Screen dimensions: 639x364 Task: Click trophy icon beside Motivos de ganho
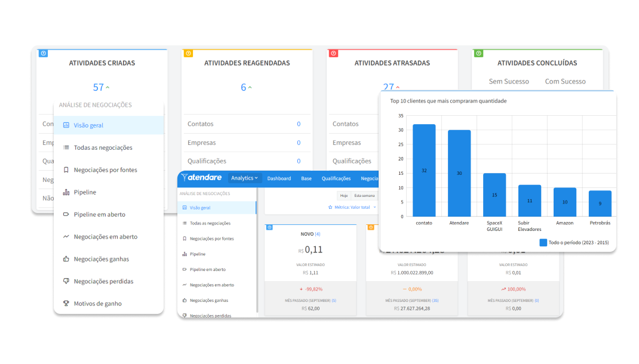[66, 303]
